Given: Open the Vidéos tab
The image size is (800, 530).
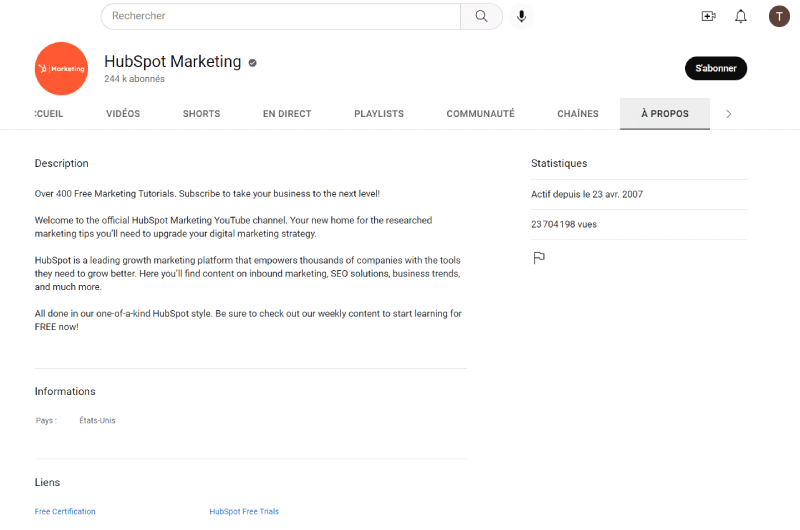Looking at the screenshot, I should (x=123, y=114).
